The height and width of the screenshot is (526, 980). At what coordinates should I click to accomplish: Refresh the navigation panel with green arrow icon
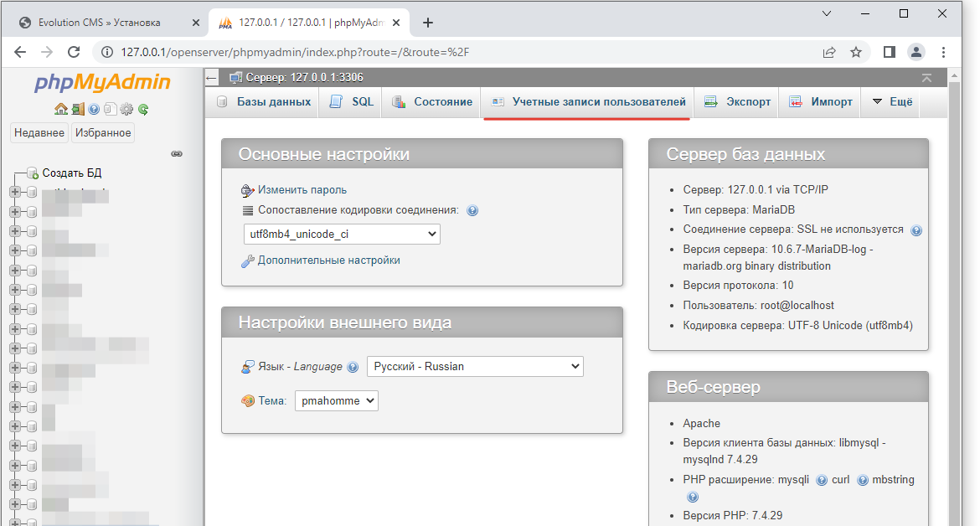[x=142, y=109]
